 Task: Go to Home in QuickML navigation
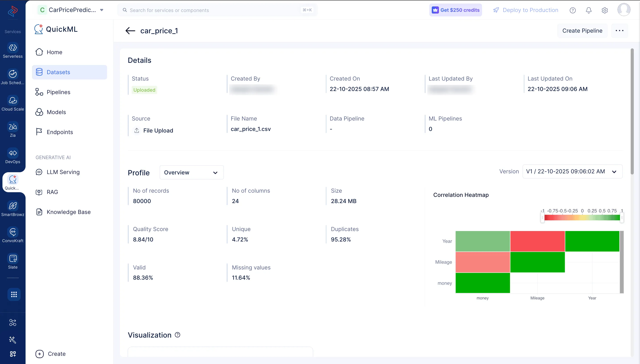[54, 52]
